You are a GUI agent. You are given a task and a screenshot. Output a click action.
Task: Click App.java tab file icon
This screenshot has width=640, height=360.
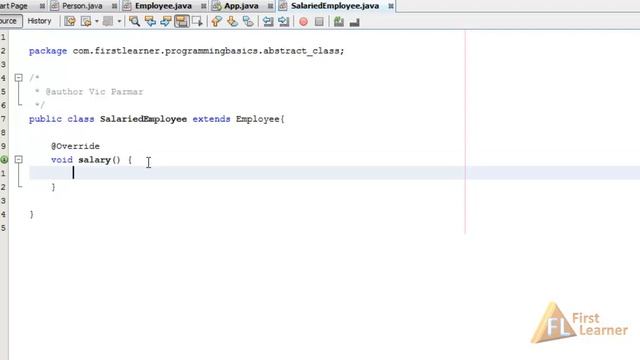click(x=216, y=6)
